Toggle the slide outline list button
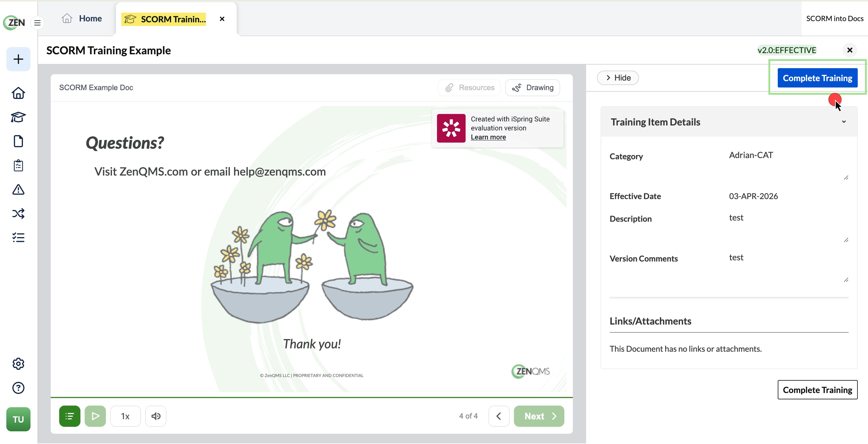Screen dimensions: 868x444 [69, 416]
